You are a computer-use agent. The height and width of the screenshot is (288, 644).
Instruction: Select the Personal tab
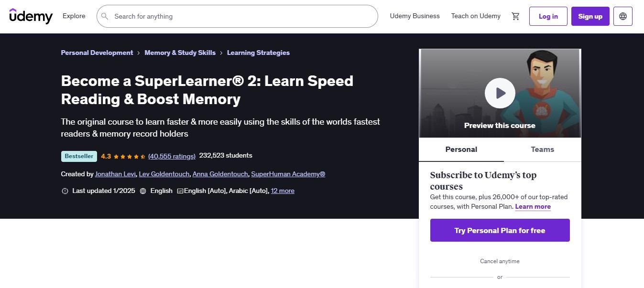coord(461,149)
